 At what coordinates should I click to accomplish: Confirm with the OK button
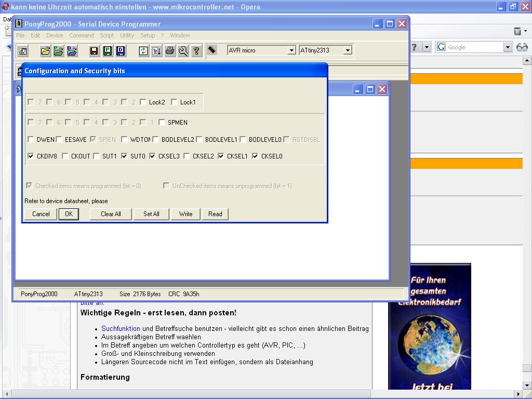69,214
